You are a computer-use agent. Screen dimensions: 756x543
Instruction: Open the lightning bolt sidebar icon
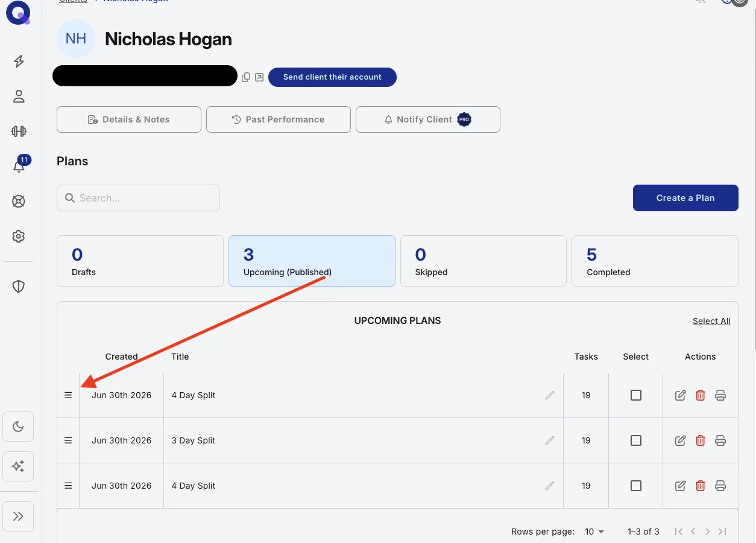coord(19,61)
